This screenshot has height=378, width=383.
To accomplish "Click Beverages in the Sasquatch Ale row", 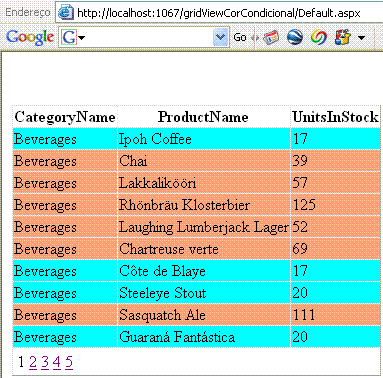I will click(x=45, y=316).
